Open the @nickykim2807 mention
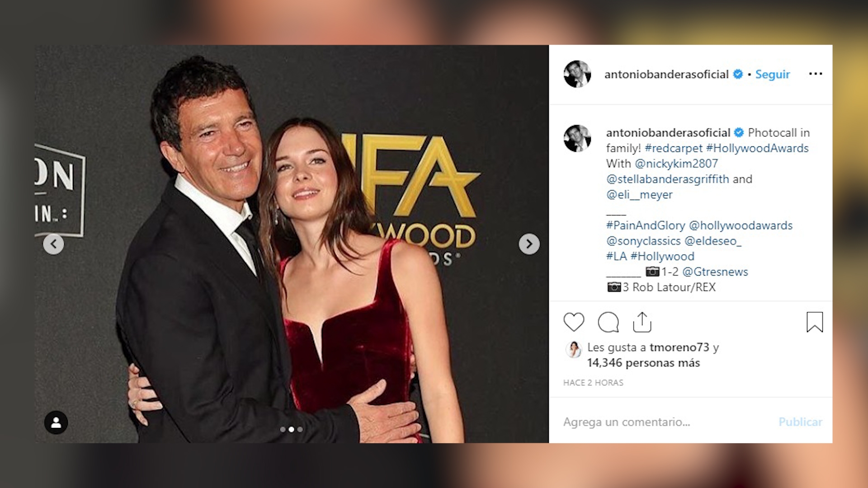 [676, 164]
